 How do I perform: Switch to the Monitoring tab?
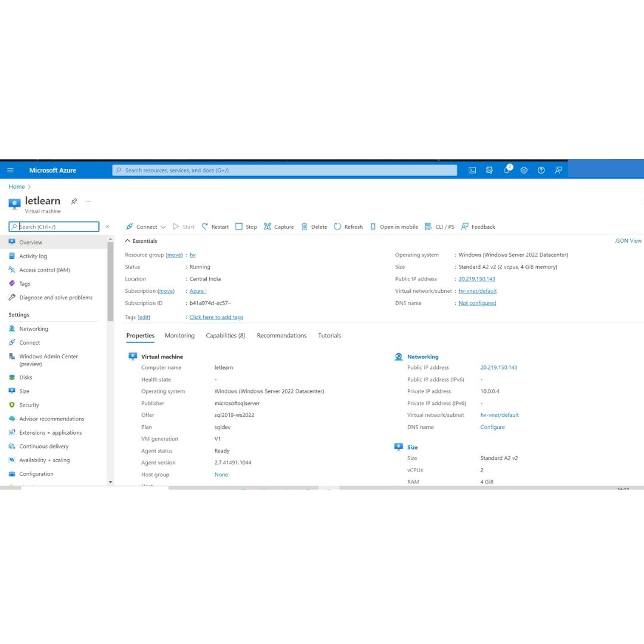pyautogui.click(x=179, y=336)
